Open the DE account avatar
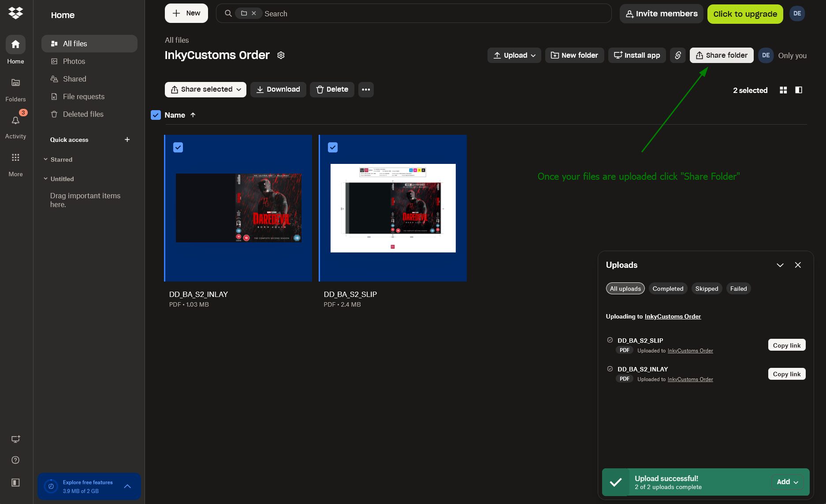Screen dimensions: 826x504 point(797,14)
